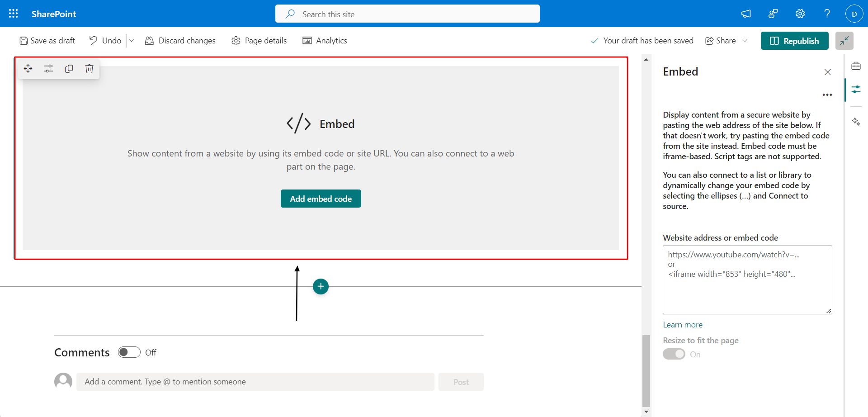Open the settings gear in header
The width and height of the screenshot is (868, 417).
(800, 14)
